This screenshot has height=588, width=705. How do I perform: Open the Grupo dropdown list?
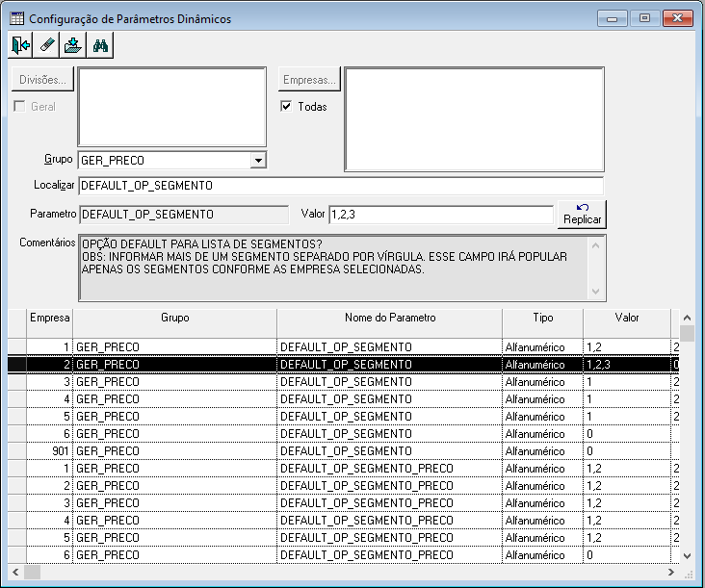pyautogui.click(x=258, y=161)
